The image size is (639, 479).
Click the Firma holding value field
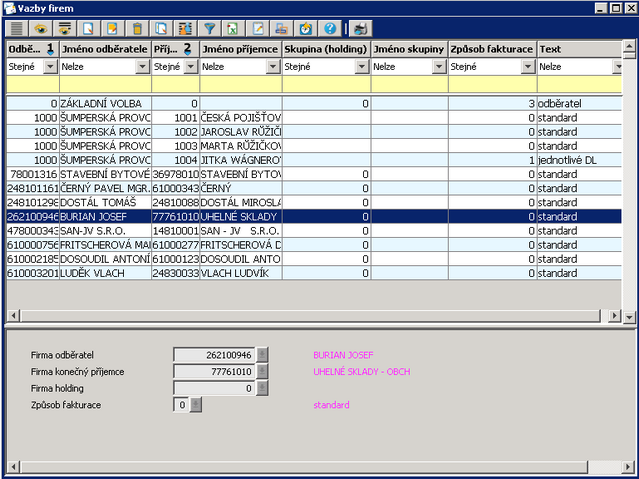point(213,388)
